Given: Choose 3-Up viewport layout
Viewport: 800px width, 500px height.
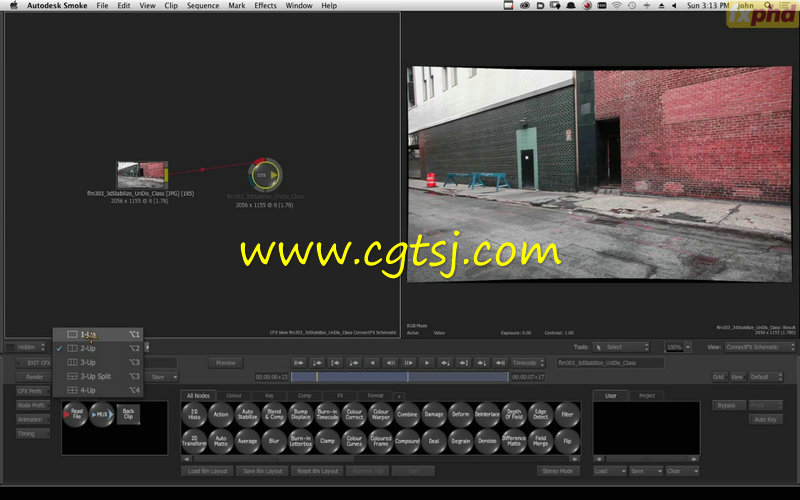Looking at the screenshot, I should coord(98,362).
